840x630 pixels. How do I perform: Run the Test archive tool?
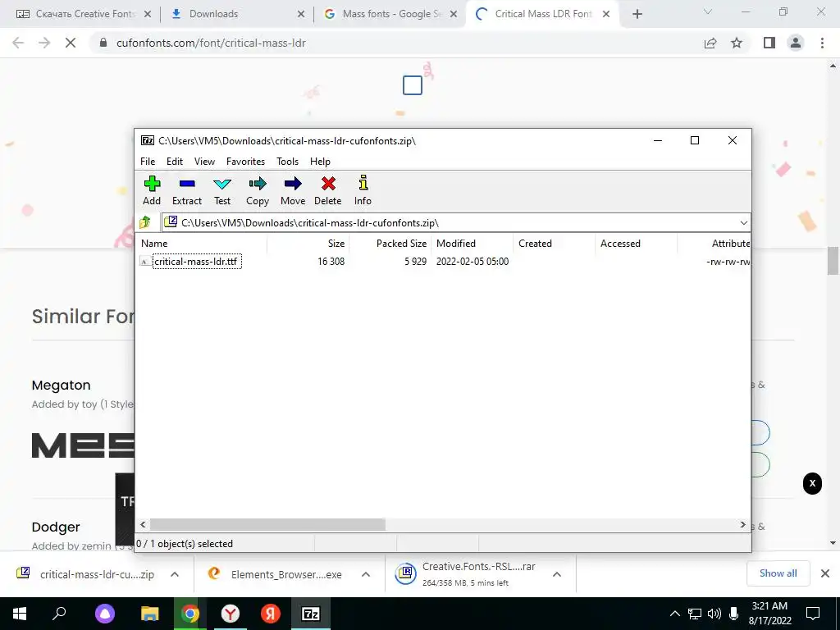click(x=222, y=190)
